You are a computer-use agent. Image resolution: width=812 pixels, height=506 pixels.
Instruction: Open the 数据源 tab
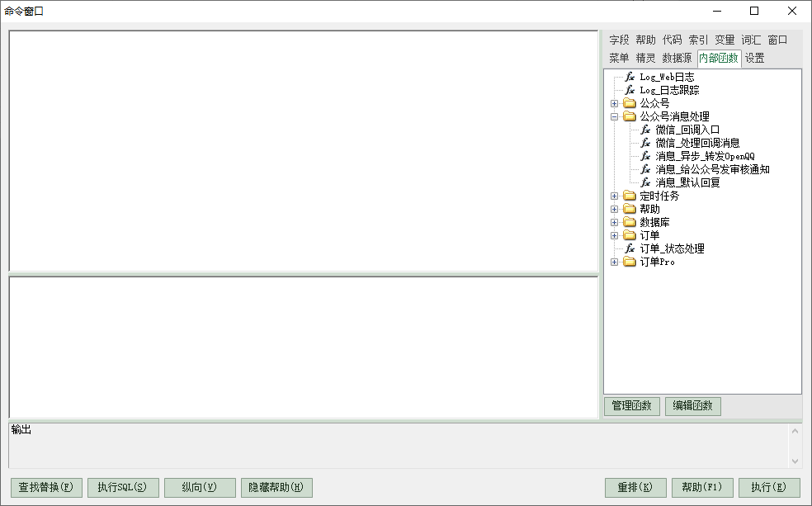click(x=677, y=58)
